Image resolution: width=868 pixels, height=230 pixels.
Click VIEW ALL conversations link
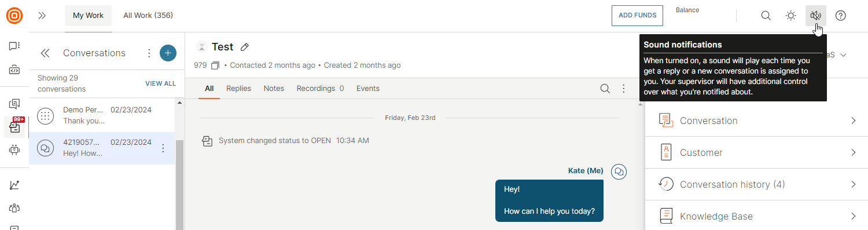[x=160, y=83]
